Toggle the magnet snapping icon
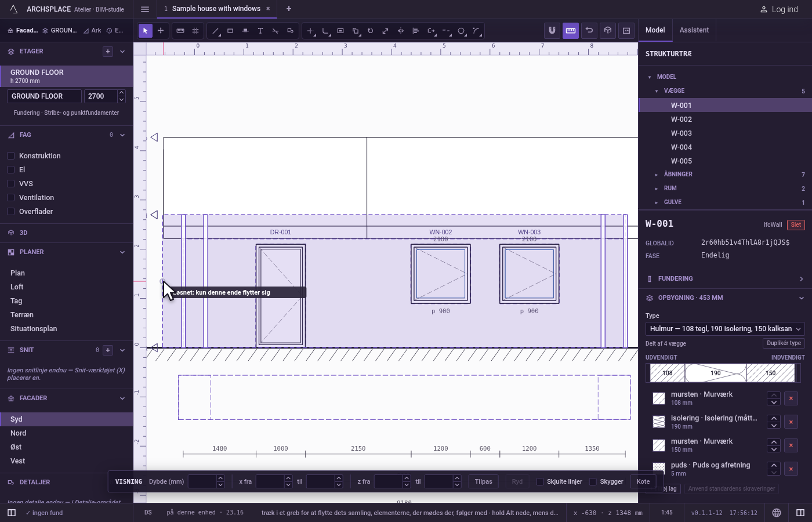 (x=552, y=31)
